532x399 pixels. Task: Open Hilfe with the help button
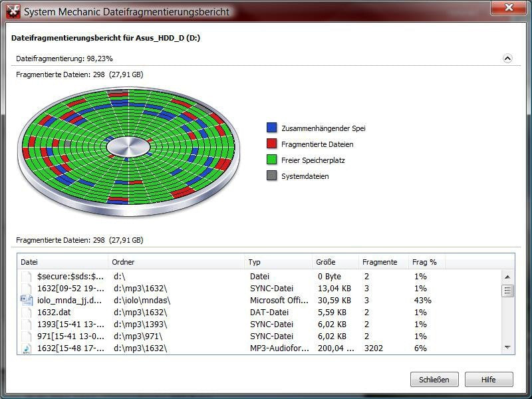click(489, 379)
